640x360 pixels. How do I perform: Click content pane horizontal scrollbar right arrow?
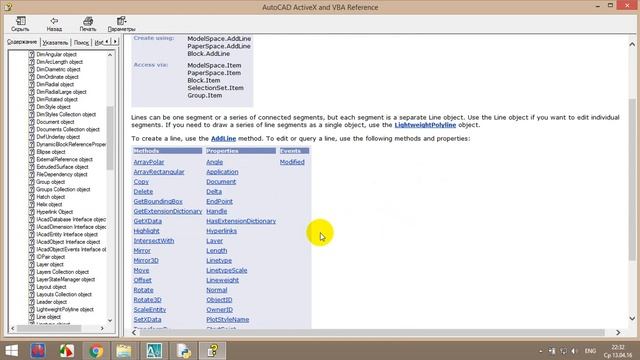(x=618, y=333)
